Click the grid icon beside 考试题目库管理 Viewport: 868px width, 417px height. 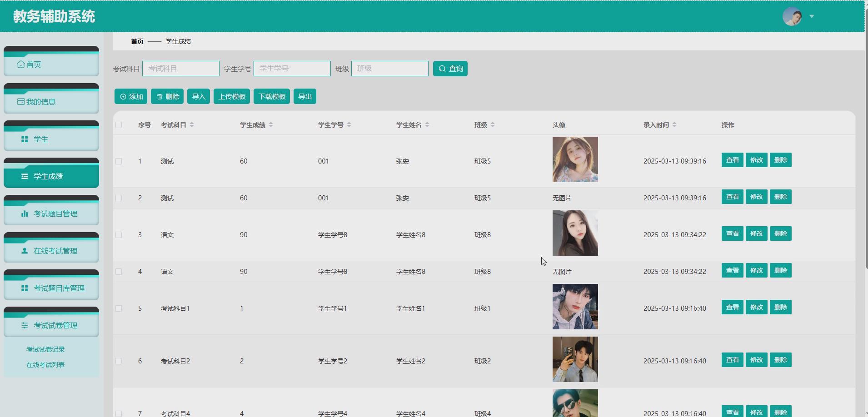click(25, 288)
